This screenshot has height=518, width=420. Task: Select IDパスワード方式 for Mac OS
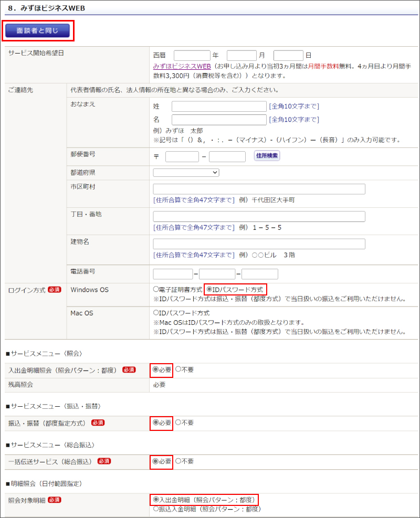[x=156, y=312]
